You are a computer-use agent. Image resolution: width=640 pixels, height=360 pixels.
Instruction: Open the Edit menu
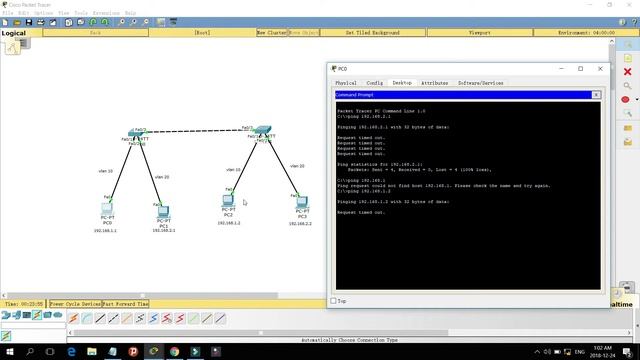(x=24, y=13)
